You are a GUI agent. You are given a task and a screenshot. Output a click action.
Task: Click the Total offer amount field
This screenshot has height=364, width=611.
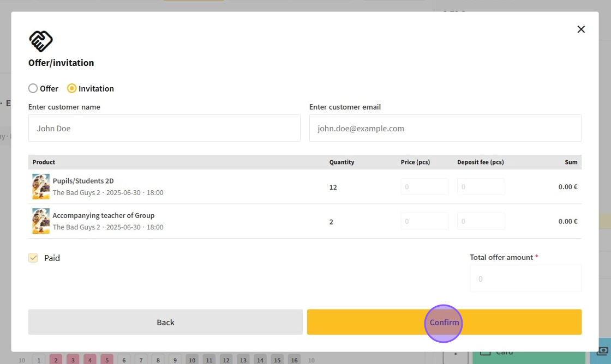(x=525, y=278)
